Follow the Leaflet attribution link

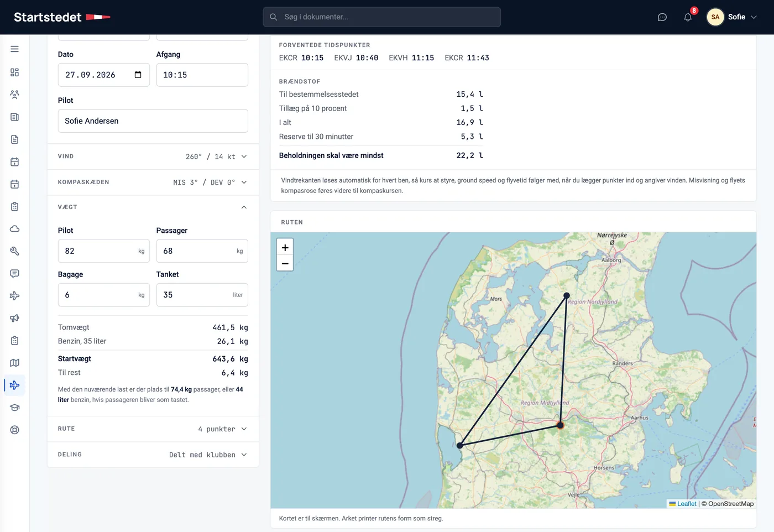(x=683, y=504)
